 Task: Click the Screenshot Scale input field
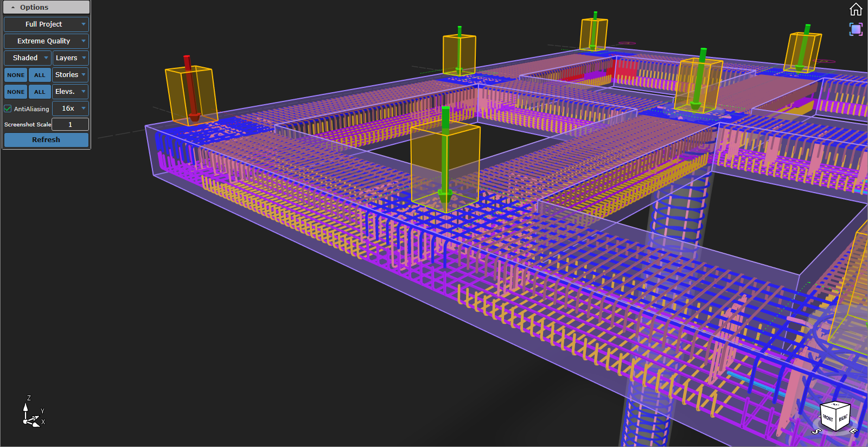pyautogui.click(x=70, y=124)
